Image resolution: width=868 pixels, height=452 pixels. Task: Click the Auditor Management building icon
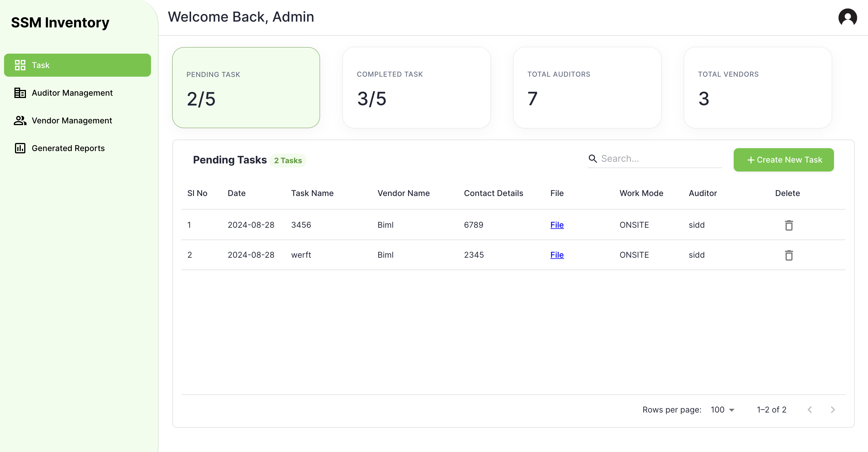point(20,93)
